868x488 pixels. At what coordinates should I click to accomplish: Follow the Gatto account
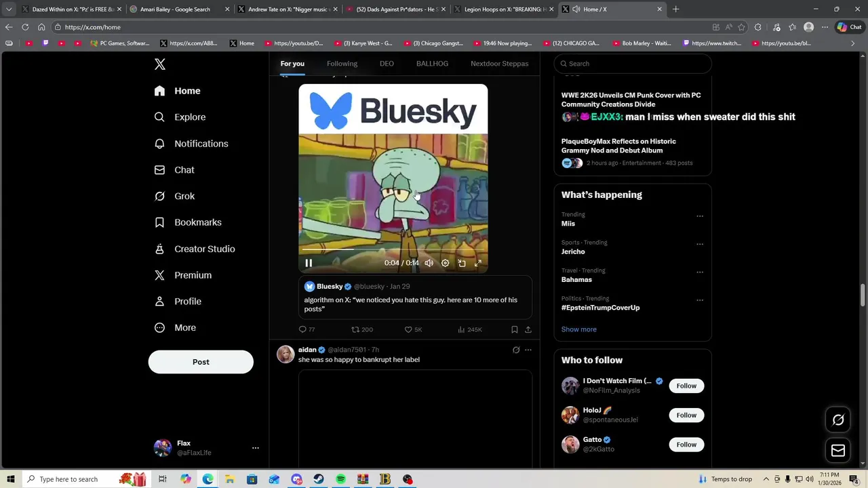pyautogui.click(x=686, y=445)
